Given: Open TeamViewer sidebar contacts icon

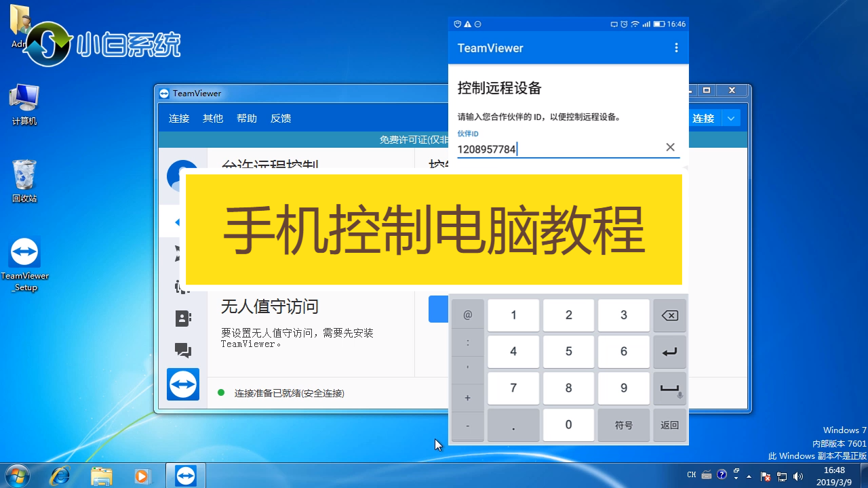Looking at the screenshot, I should [x=183, y=319].
